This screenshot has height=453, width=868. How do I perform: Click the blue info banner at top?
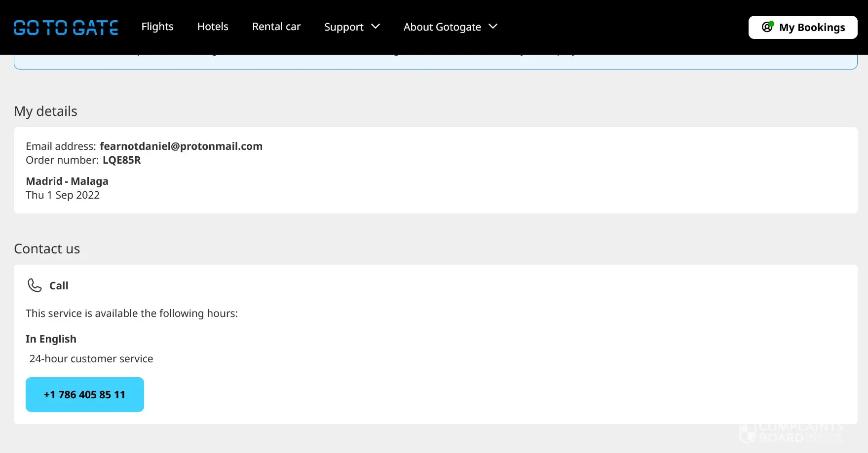coord(435,62)
